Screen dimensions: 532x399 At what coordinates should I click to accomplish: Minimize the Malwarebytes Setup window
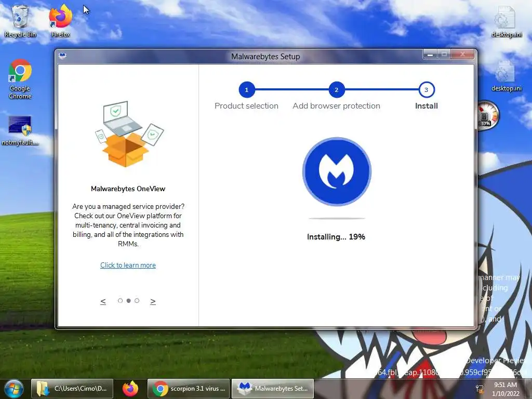tap(430, 54)
